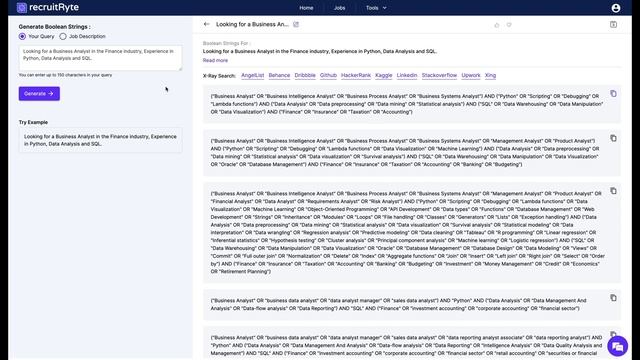The image size is (640, 360).
Task: Open Stackoverflow X-Ray search
Action: point(439,76)
